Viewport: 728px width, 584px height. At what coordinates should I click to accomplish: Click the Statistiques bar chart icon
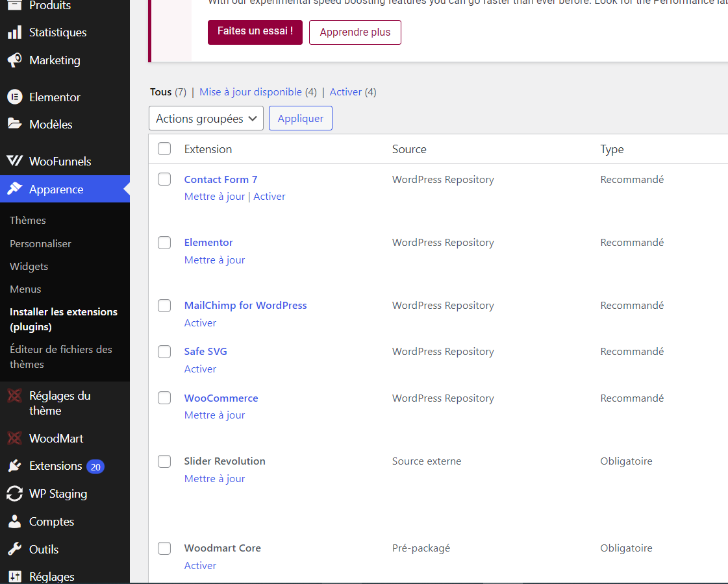click(14, 32)
